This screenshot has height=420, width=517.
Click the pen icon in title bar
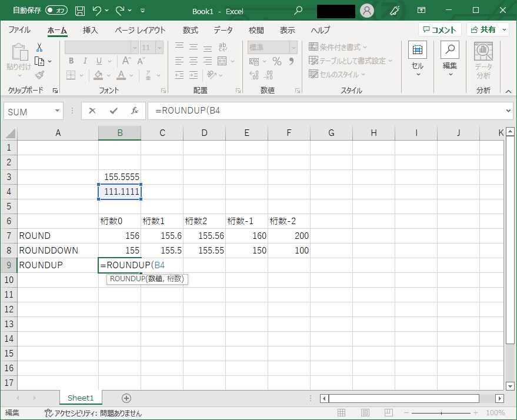(x=394, y=11)
